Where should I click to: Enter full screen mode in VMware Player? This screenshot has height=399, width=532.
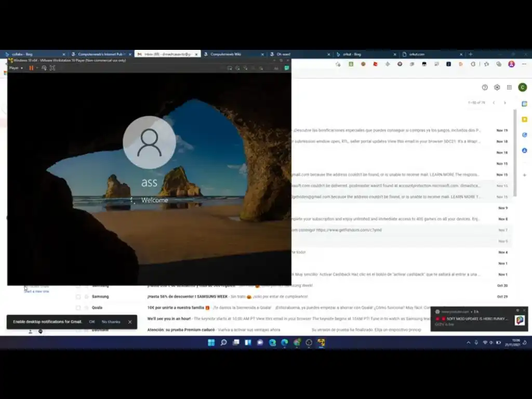click(x=52, y=68)
